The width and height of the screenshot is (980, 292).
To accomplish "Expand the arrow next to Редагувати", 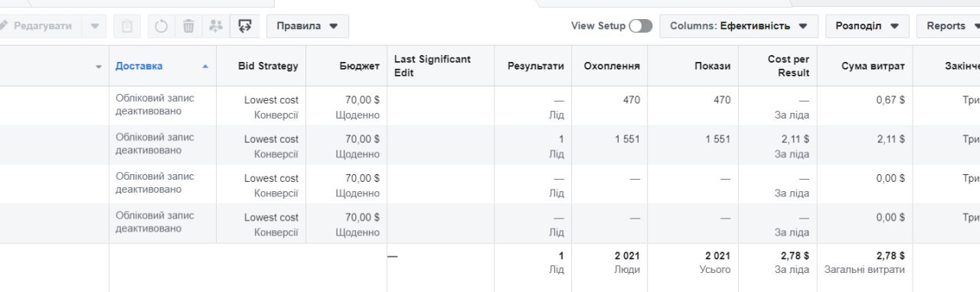I will (x=94, y=26).
